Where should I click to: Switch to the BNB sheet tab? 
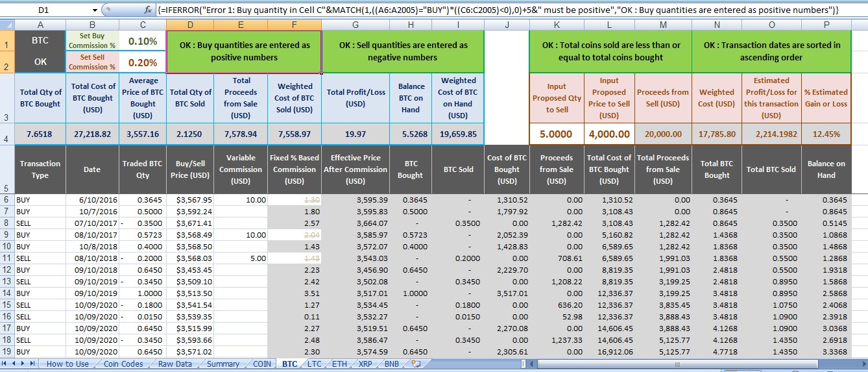(x=392, y=364)
